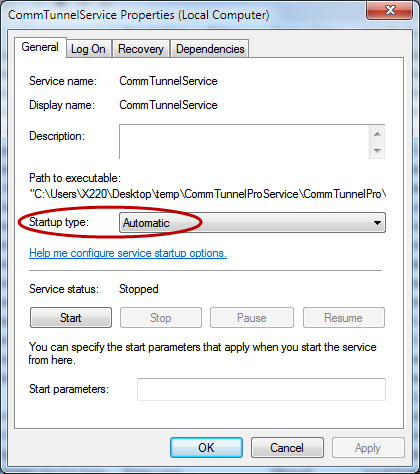420x474 pixels.
Task: Click inside the Description text box
Action: (244, 142)
